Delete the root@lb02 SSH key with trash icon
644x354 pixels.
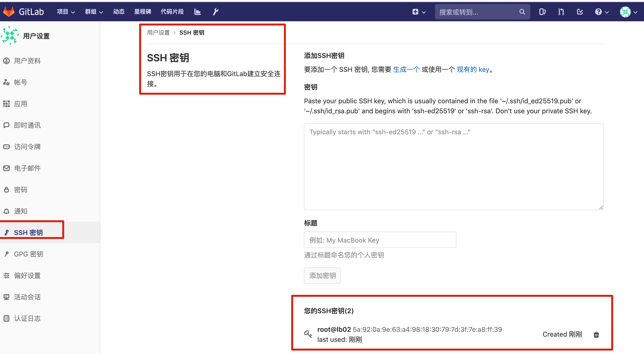(596, 334)
